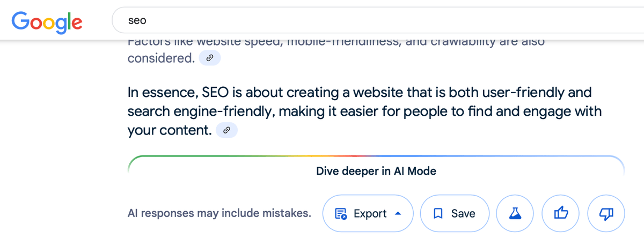Give the response a thumbs up
This screenshot has width=644, height=246.
(x=561, y=213)
